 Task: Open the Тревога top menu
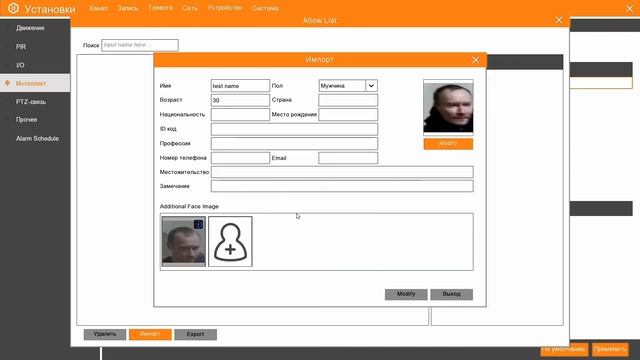click(160, 8)
